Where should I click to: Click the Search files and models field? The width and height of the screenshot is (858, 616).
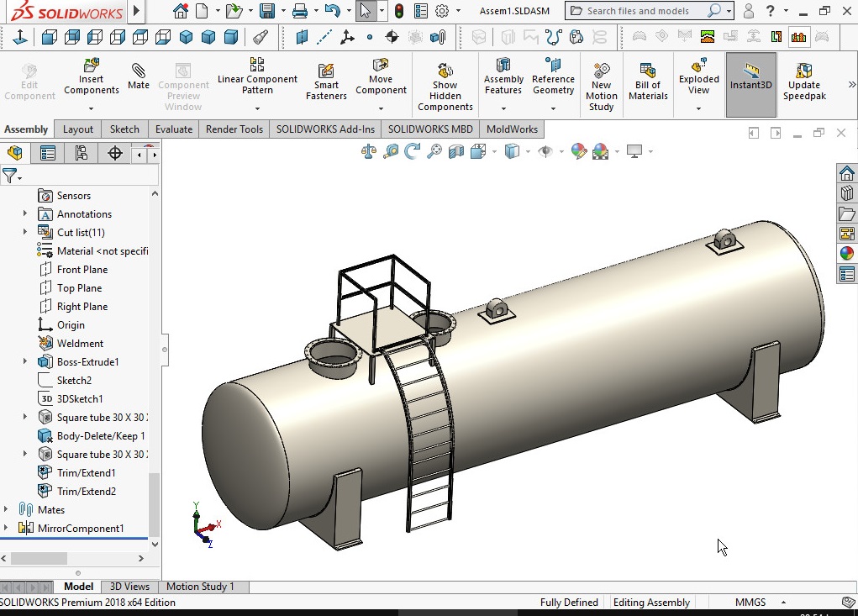click(x=649, y=11)
